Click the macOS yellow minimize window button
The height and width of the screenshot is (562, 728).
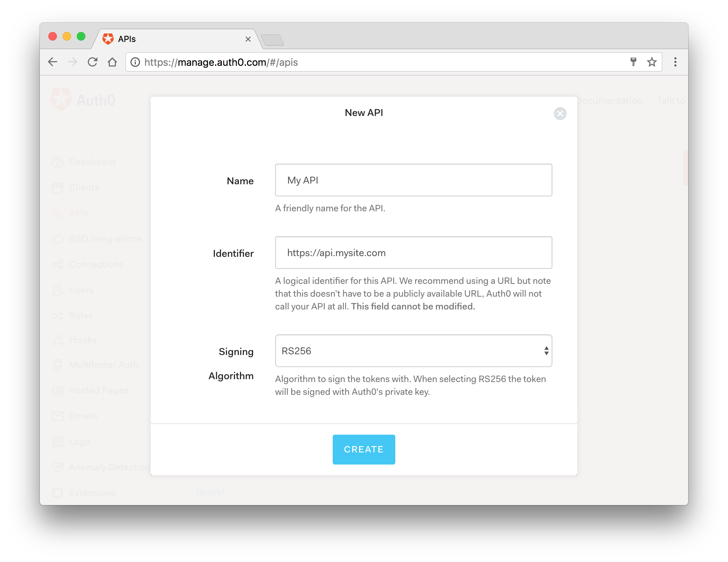coord(67,36)
